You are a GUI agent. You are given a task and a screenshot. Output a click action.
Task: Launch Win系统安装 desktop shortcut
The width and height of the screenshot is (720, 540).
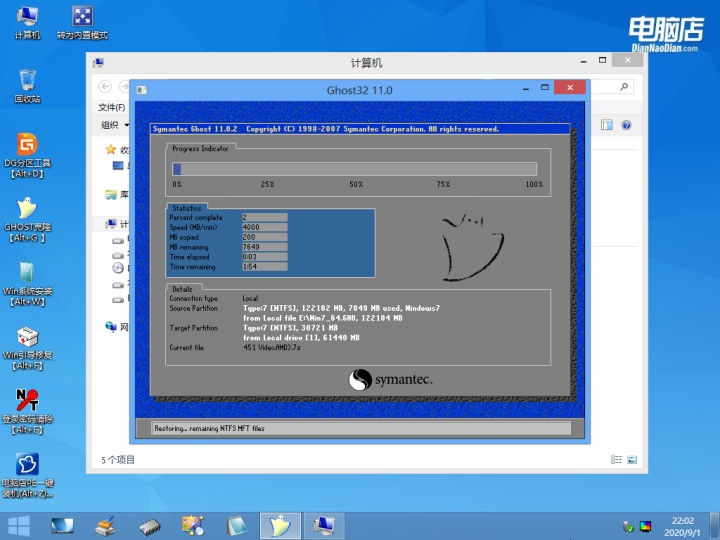click(27, 284)
